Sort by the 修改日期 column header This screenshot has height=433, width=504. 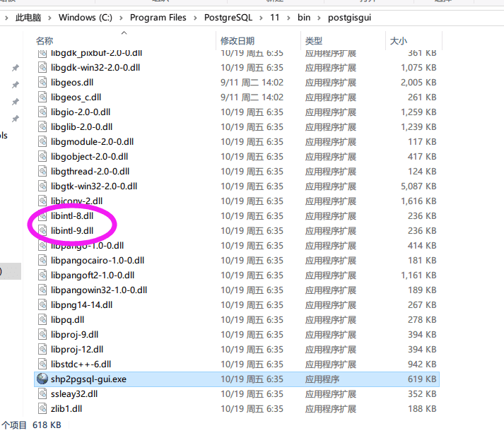(x=237, y=41)
